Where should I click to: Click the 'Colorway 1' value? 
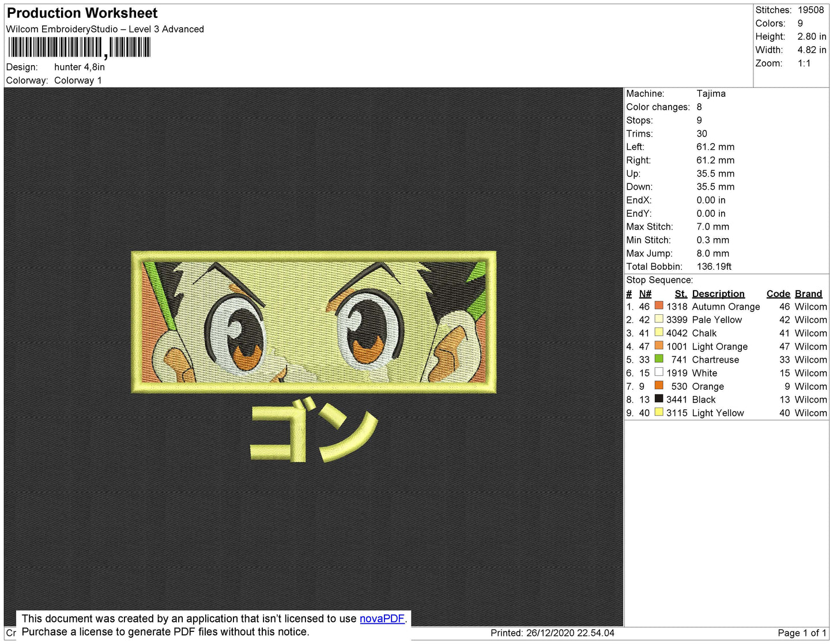pyautogui.click(x=78, y=80)
